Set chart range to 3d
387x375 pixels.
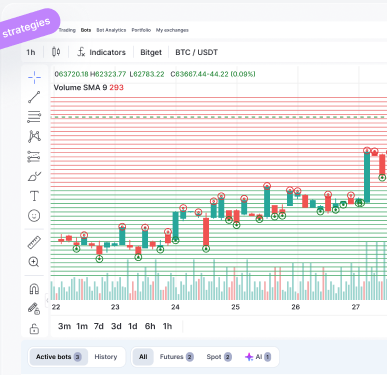(116, 326)
